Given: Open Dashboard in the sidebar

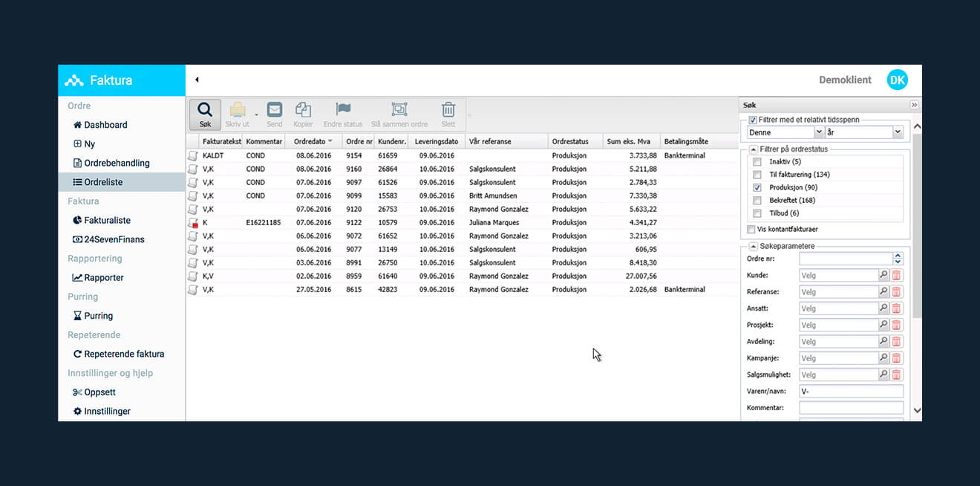Looking at the screenshot, I should click(x=105, y=125).
